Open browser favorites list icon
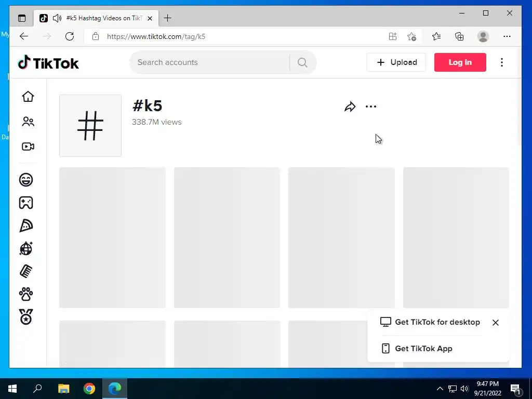Screen dimensions: 532x399 [x=436, y=36]
